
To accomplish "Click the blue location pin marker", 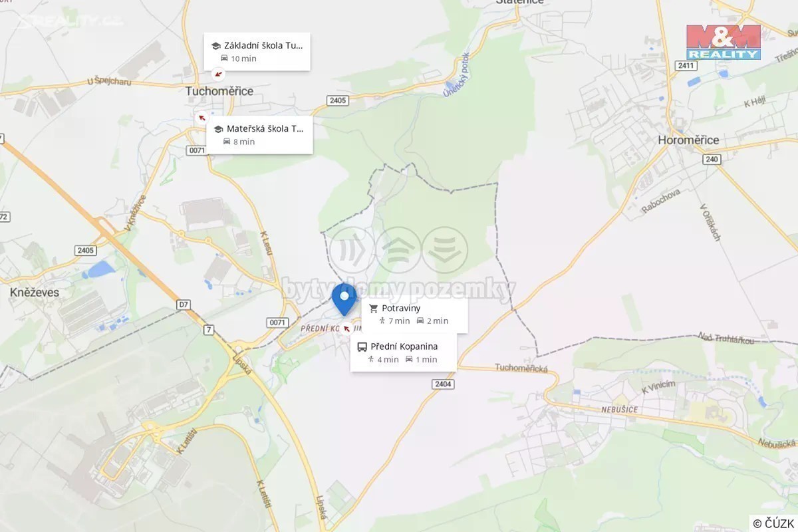I will pyautogui.click(x=344, y=299).
